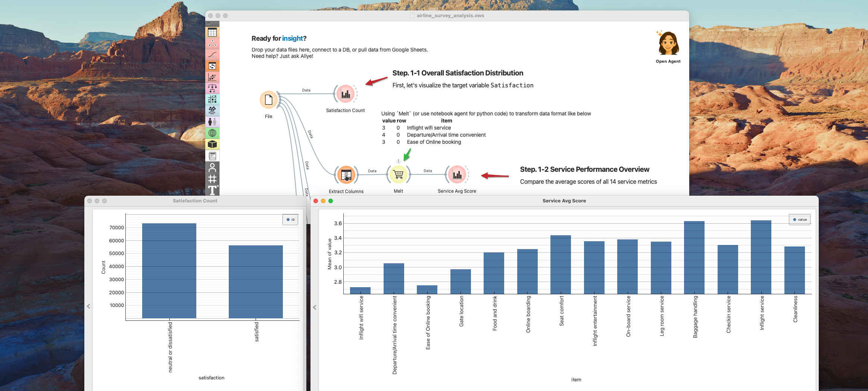Open the scatter plot Visualize category
Image resolution: width=868 pixels, height=391 pixels.
212,77
